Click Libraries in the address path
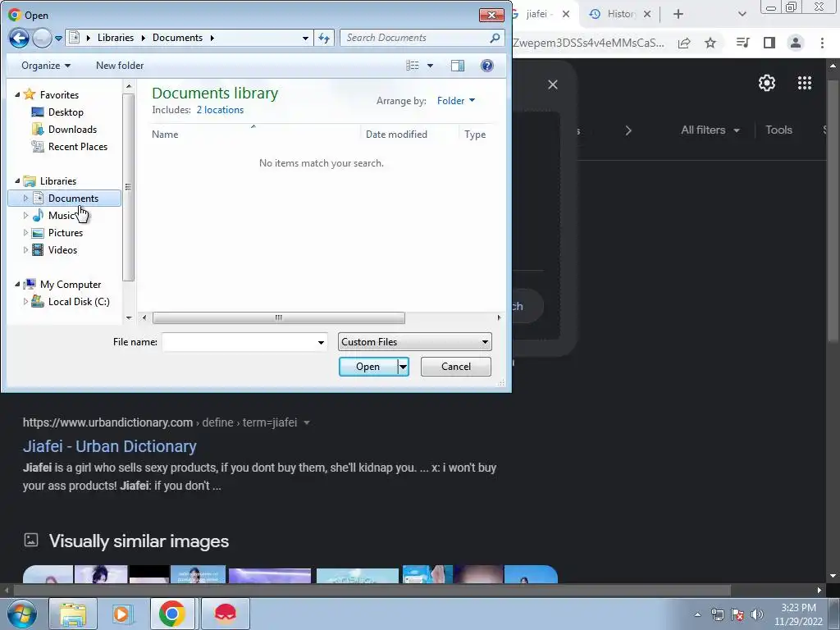Viewport: 840px width, 630px height. coord(115,38)
